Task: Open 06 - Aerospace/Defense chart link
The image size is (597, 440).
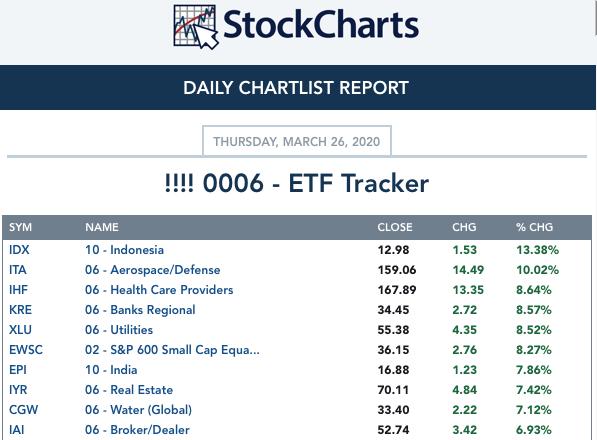Action: tap(153, 270)
